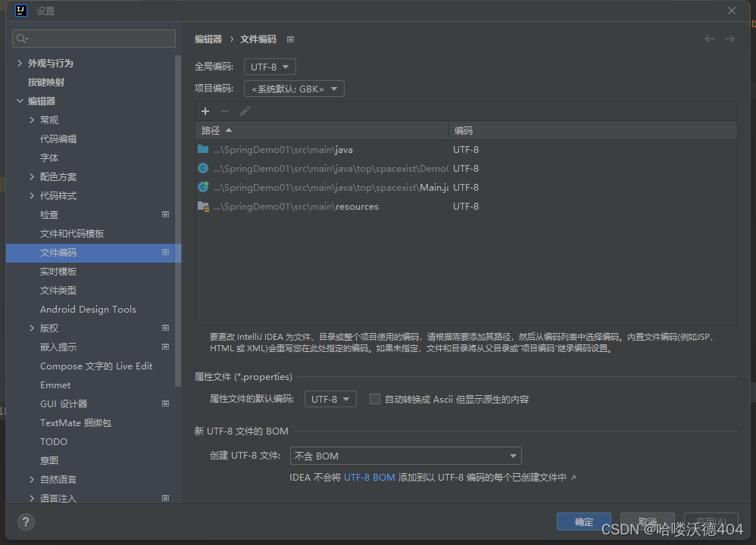This screenshot has height=545, width=756.
Task: Click the settings search field
Action: [x=94, y=39]
